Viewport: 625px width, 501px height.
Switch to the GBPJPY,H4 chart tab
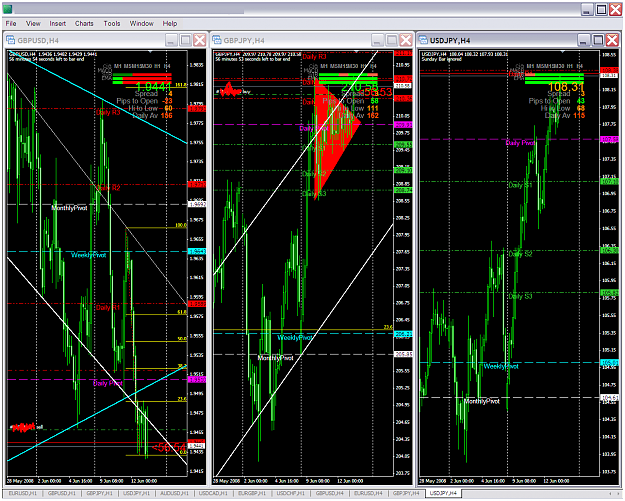click(x=406, y=493)
